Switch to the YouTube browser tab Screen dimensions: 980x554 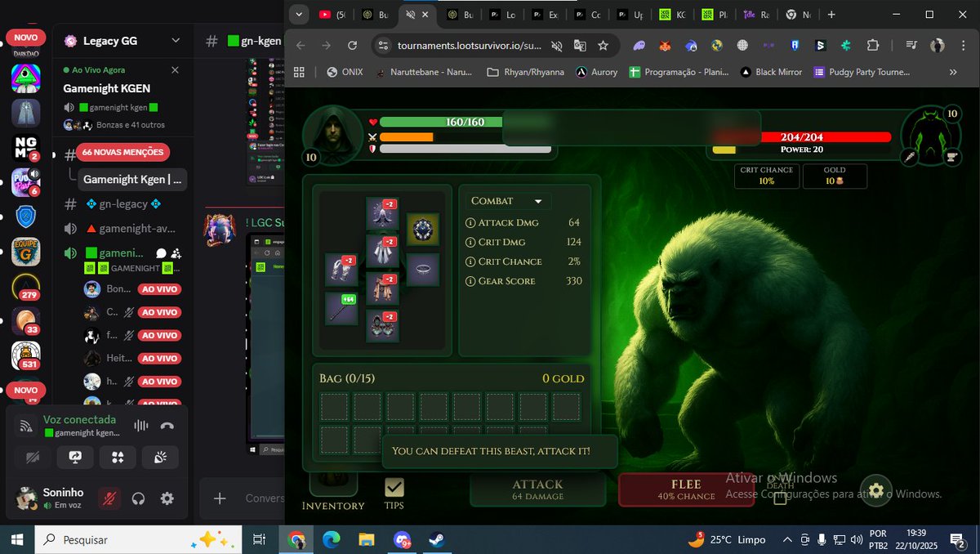334,15
